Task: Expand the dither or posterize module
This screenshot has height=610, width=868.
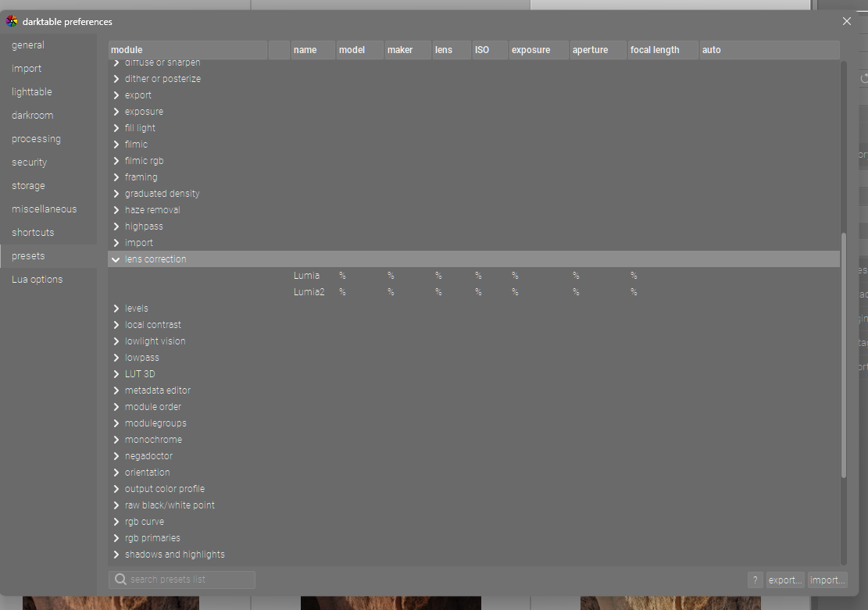Action: 116,79
